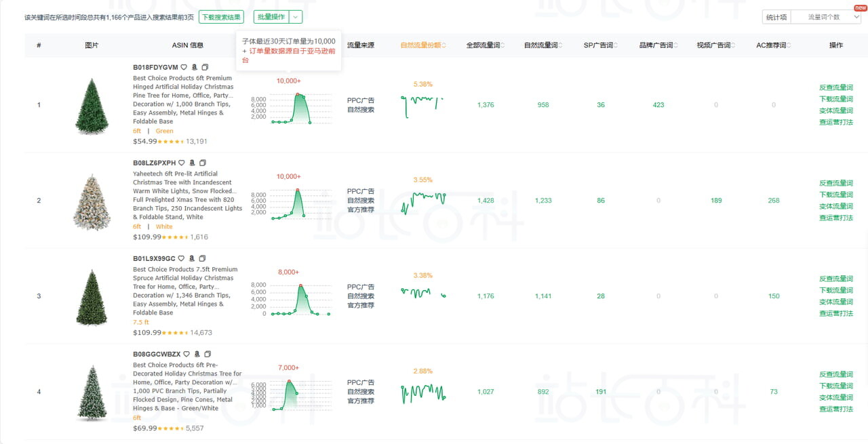Sort by the 全部流量词 column header
Viewport: 868px width, 444px height.
[485, 45]
